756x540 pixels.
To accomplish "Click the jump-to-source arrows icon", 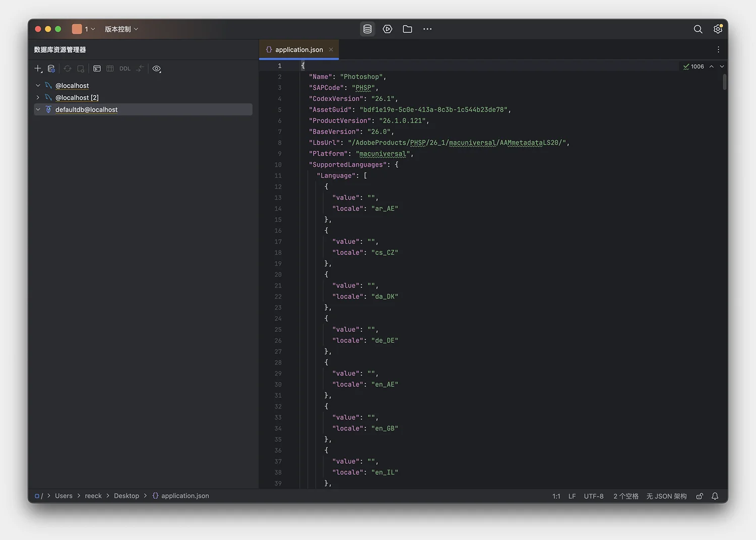I will (140, 69).
